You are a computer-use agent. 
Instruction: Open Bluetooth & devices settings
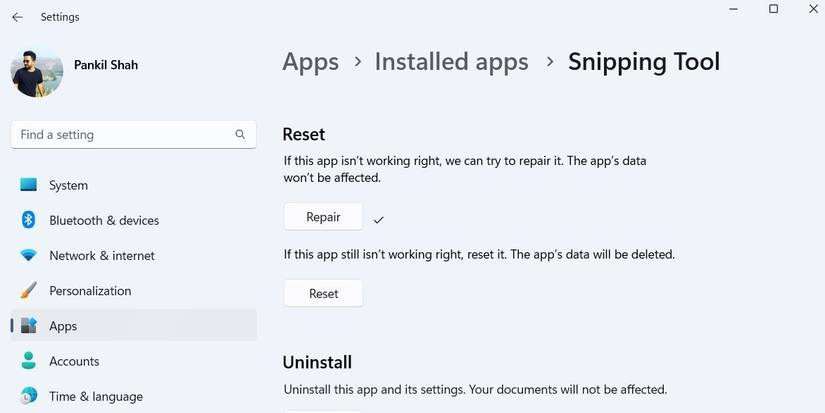pos(104,220)
